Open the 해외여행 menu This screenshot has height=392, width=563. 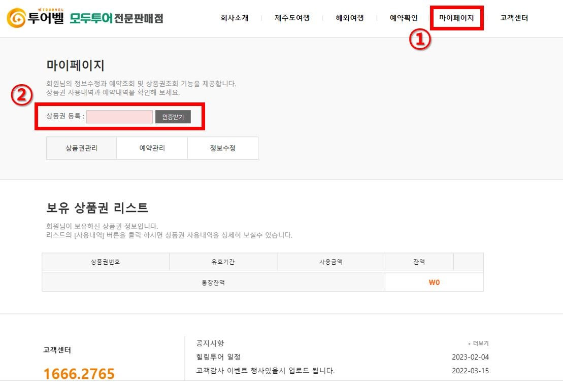coord(350,18)
